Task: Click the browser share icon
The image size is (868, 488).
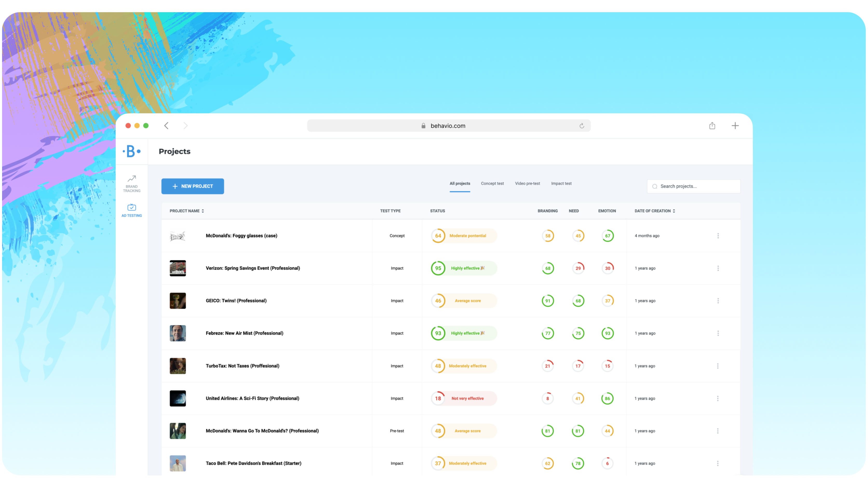Action: coord(712,126)
